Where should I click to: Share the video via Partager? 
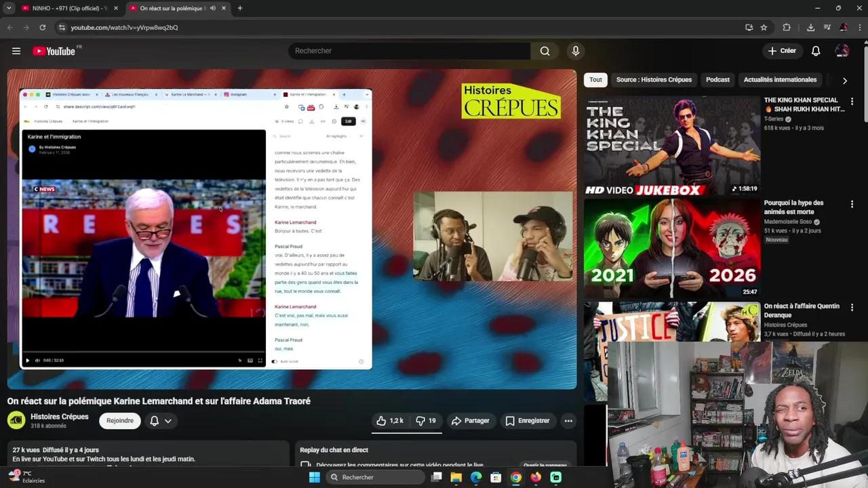point(470,421)
